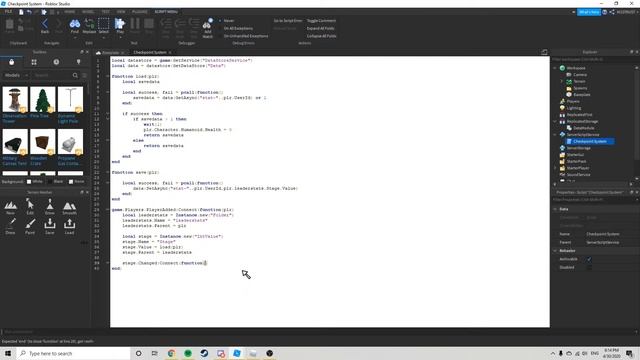
Task: Click the Toolbox search magnifier icon
Action: pos(75,76)
